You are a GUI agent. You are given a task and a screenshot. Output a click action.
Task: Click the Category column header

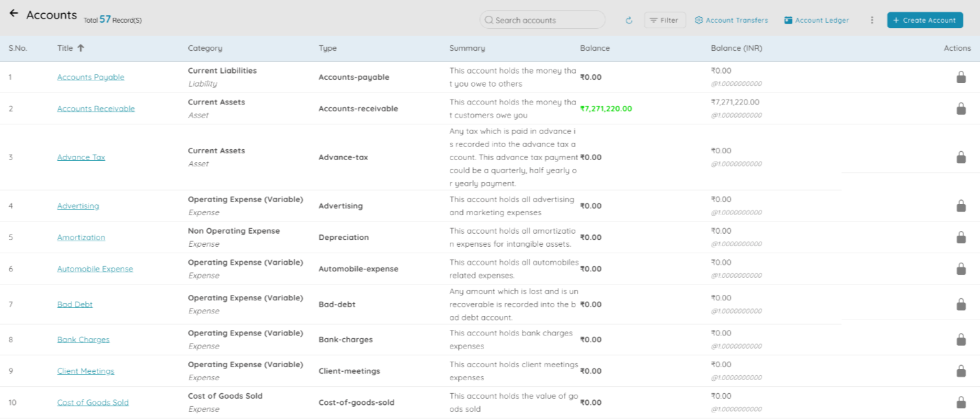[205, 48]
